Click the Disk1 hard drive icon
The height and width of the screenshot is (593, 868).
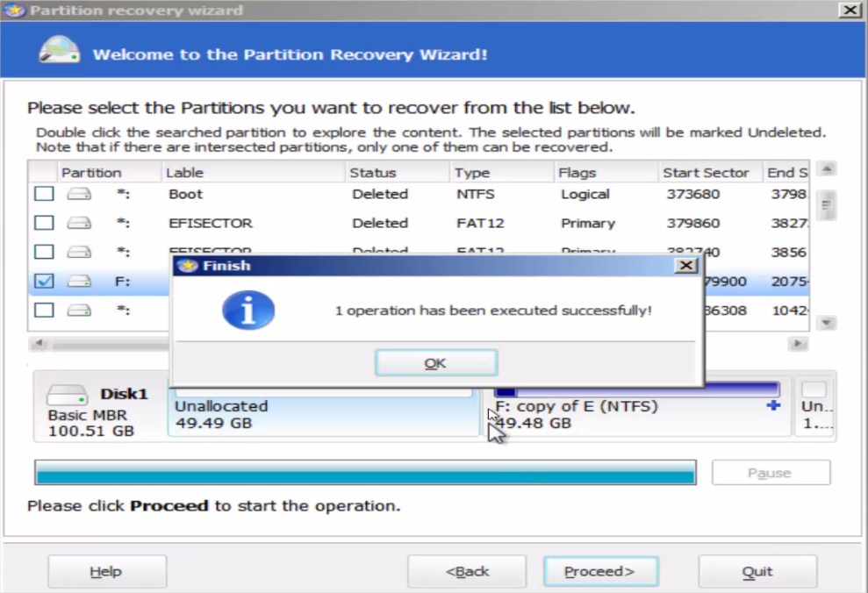click(67, 395)
